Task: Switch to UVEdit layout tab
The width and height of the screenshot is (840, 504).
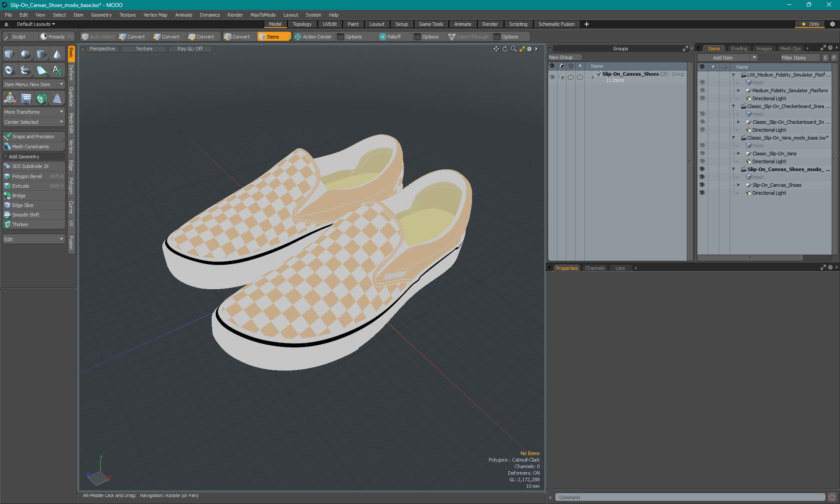Action: [329, 24]
